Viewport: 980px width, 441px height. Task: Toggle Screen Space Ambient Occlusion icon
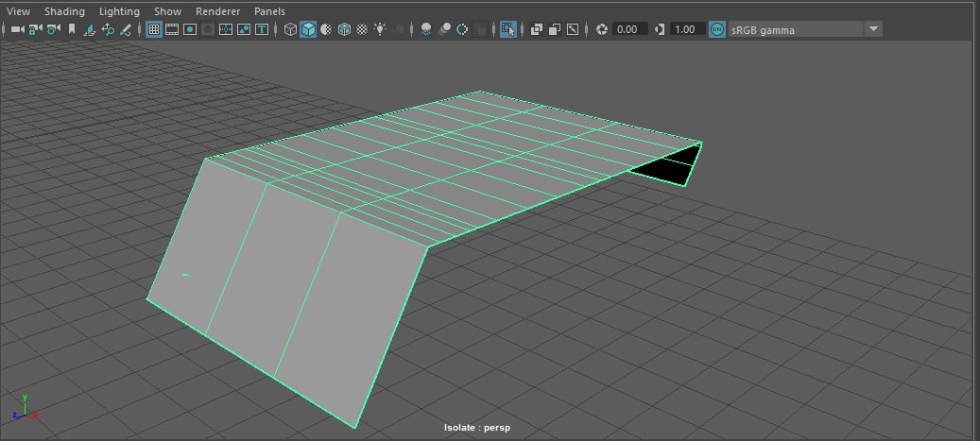(x=426, y=29)
